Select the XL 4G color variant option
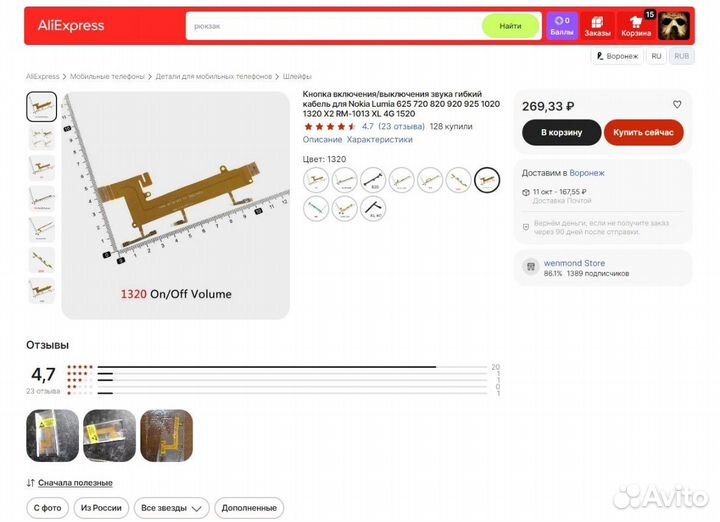This screenshot has width=720, height=522. click(x=373, y=208)
